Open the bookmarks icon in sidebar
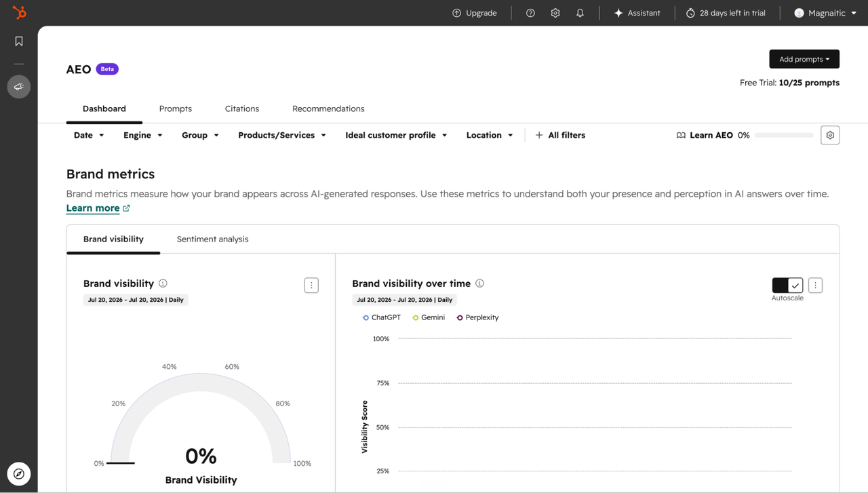868x493 pixels. pos(19,41)
